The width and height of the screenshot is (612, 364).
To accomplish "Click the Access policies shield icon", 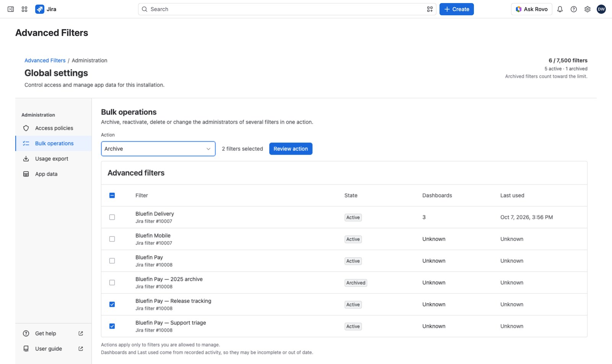I will click(x=26, y=128).
